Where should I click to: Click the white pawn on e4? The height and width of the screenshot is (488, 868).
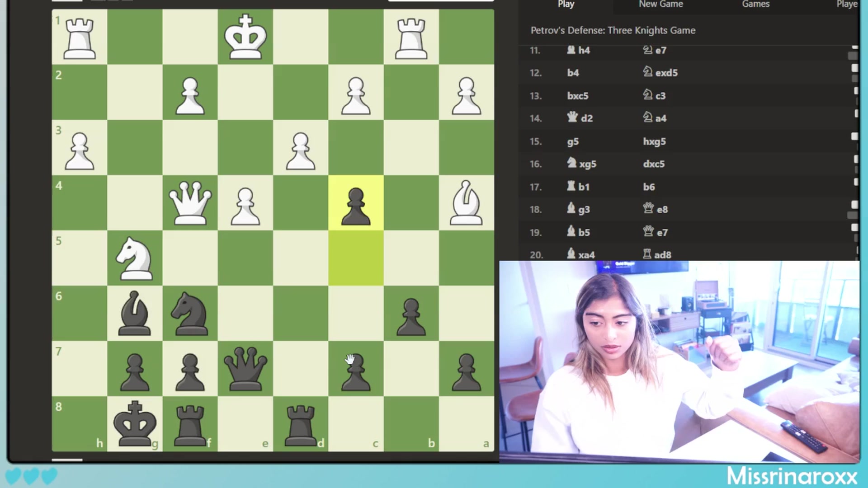(245, 203)
